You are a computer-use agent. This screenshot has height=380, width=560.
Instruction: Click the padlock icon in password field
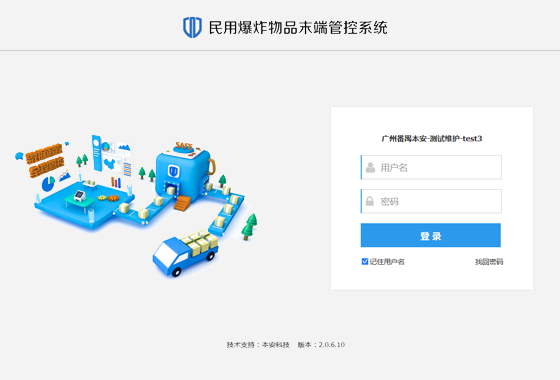(x=370, y=201)
